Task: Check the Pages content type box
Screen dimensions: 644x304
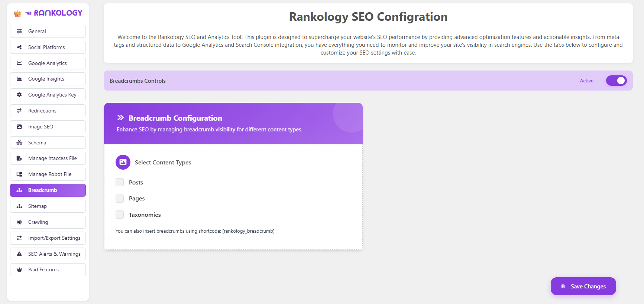Action: click(120, 199)
